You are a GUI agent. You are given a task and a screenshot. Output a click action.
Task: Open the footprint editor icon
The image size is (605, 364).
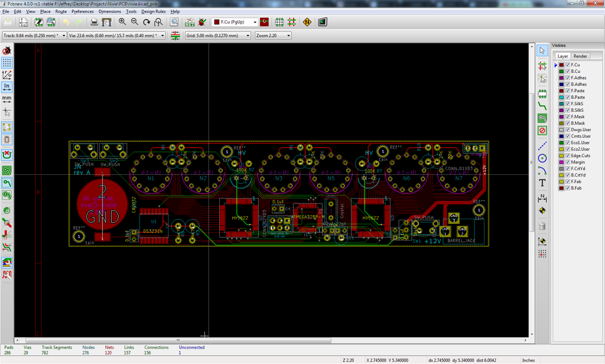(38, 22)
